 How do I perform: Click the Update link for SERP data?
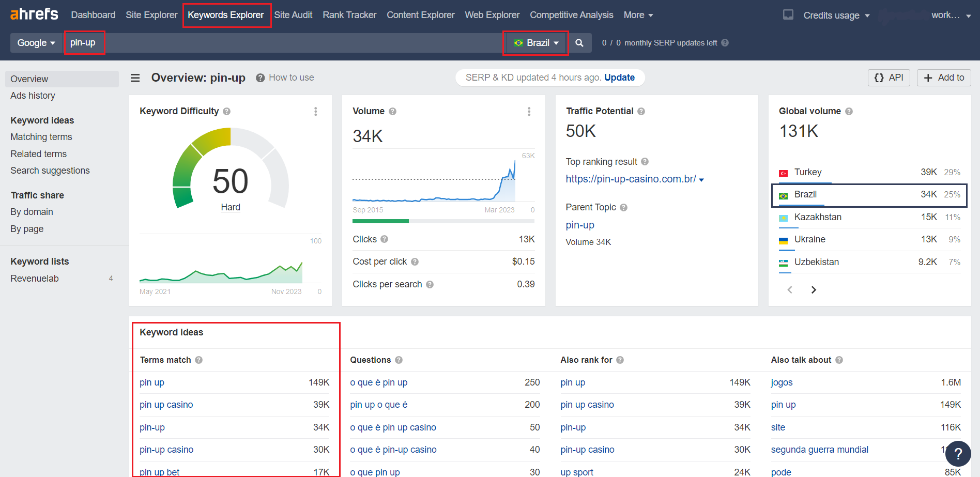(619, 78)
